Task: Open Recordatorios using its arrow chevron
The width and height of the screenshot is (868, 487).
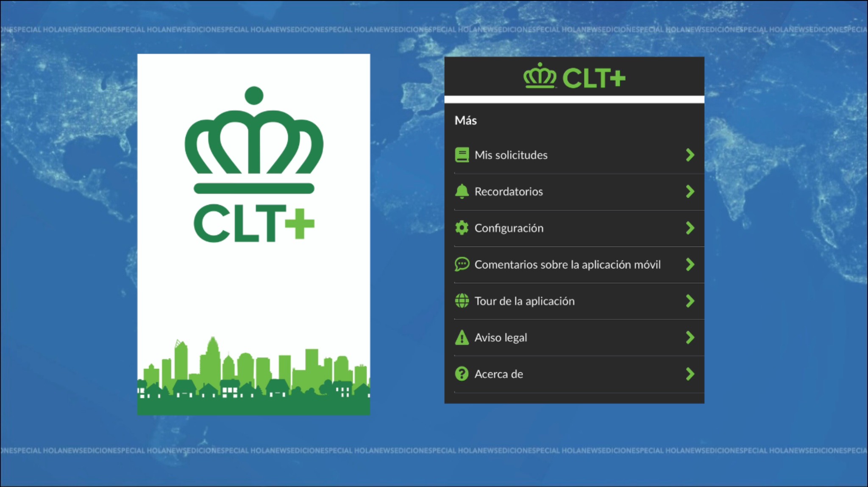Action: click(690, 191)
